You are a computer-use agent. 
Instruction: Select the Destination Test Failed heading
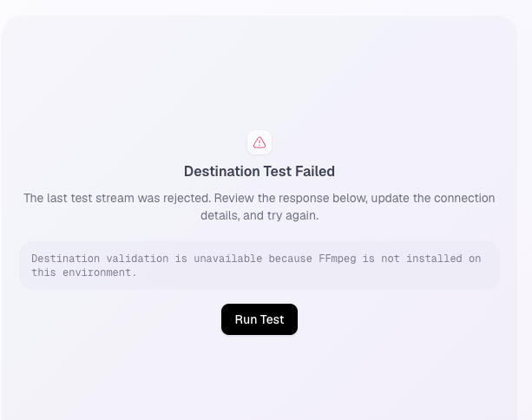pyautogui.click(x=259, y=171)
